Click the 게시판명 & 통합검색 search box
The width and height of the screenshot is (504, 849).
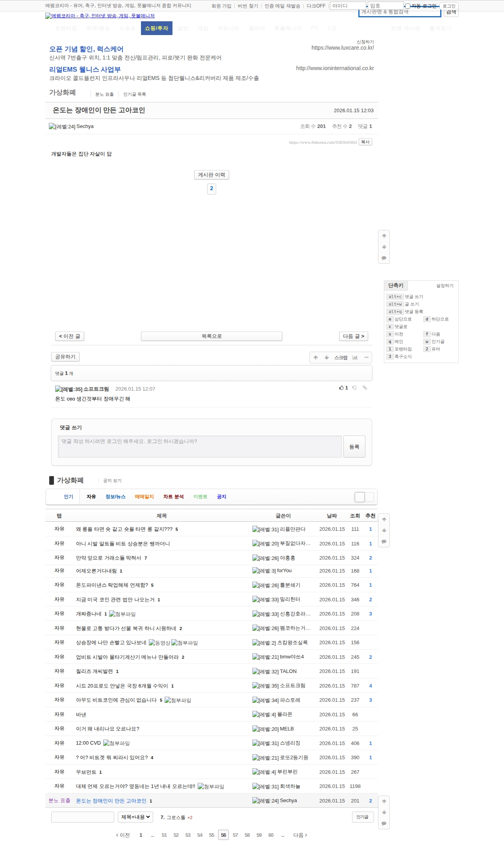coord(400,12)
